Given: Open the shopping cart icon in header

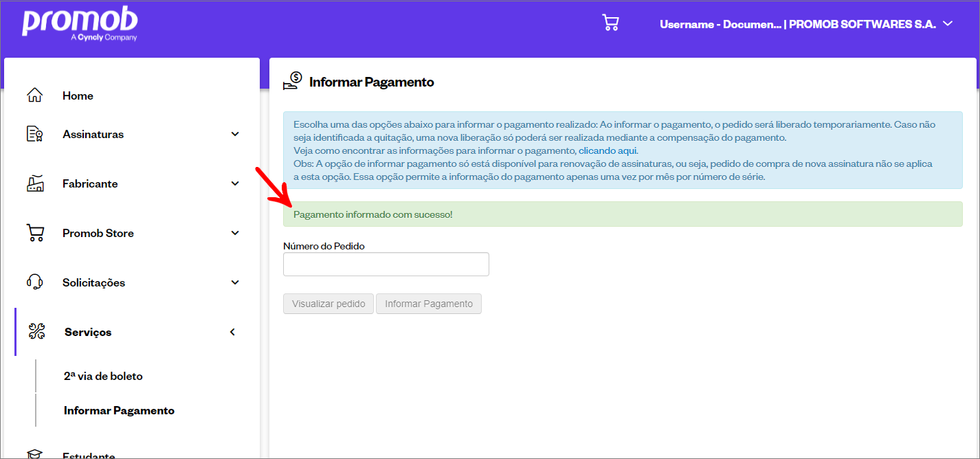Looking at the screenshot, I should [610, 23].
